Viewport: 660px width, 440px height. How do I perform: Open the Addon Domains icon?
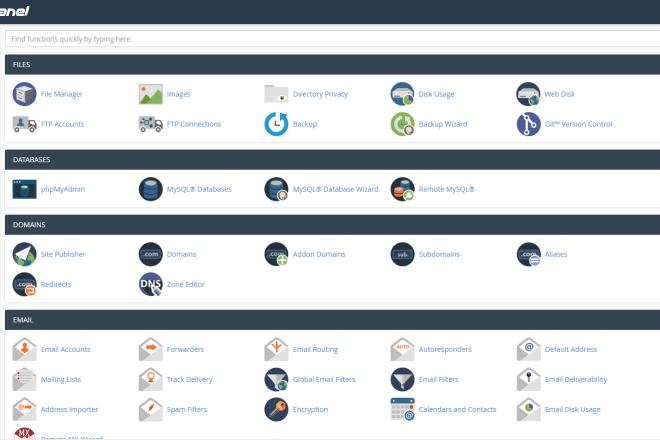coord(276,254)
